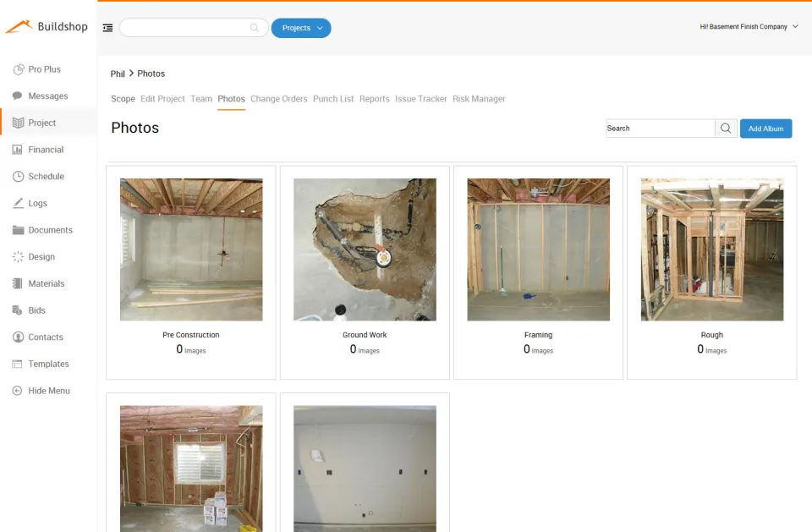Open the Framing album thumbnail

point(539,250)
